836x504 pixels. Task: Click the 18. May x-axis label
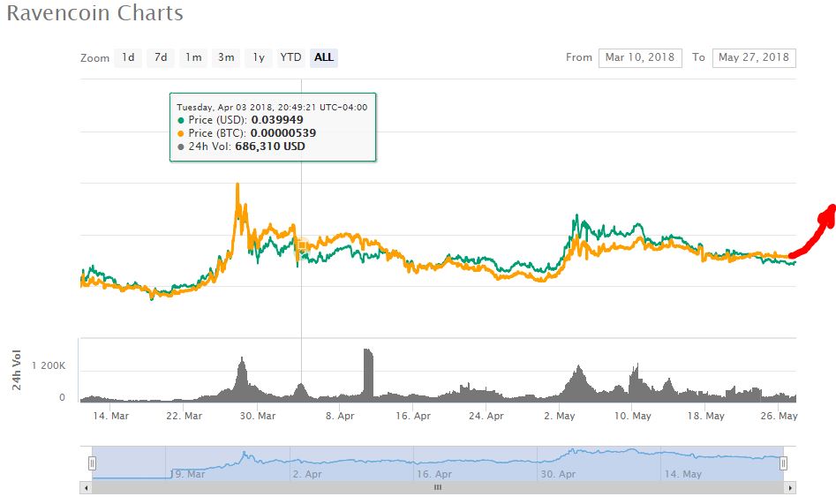tap(706, 416)
